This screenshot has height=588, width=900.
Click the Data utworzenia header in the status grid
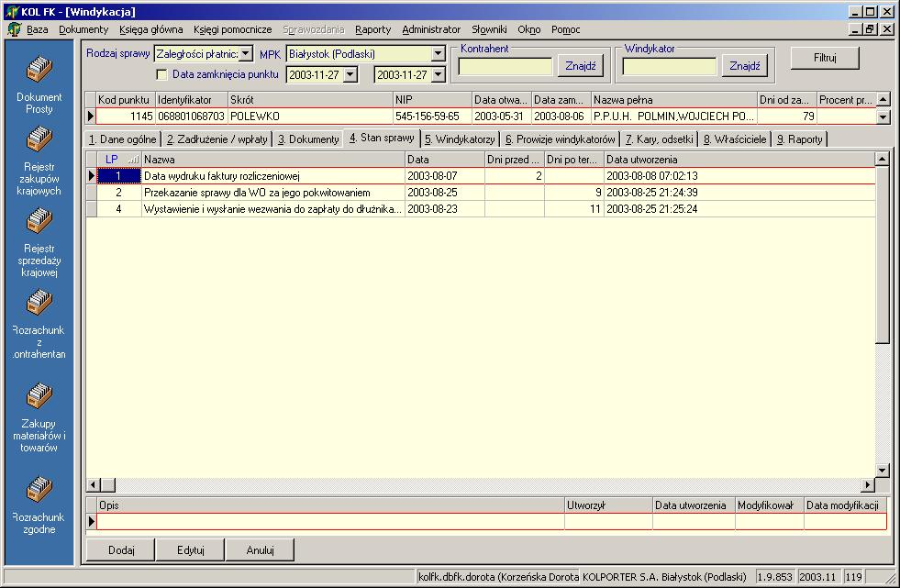739,160
